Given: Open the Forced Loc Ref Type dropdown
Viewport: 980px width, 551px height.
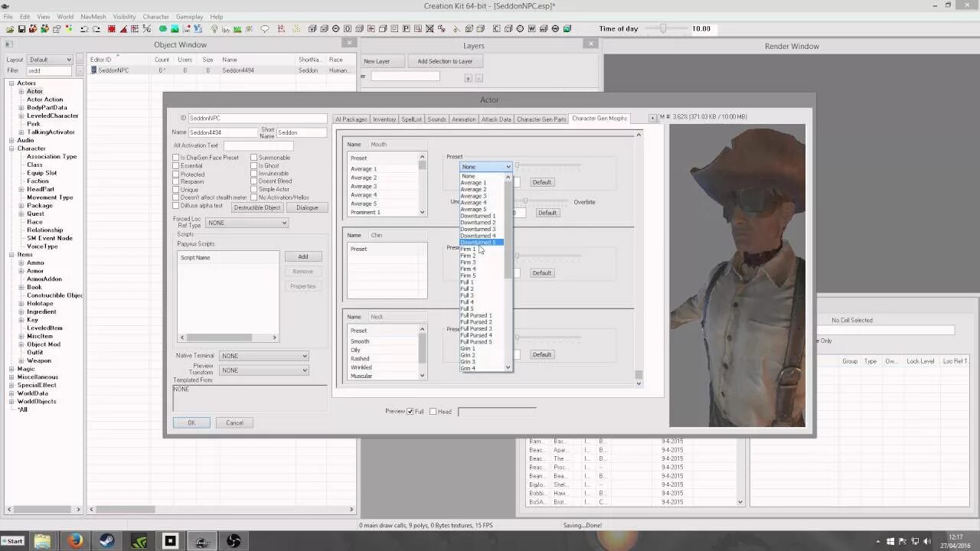Looking at the screenshot, I should pyautogui.click(x=247, y=223).
